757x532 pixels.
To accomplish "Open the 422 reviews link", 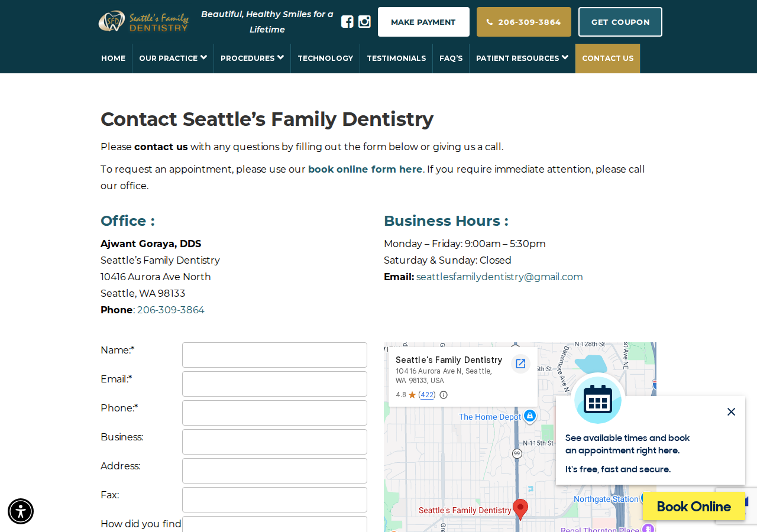I will coord(427,395).
